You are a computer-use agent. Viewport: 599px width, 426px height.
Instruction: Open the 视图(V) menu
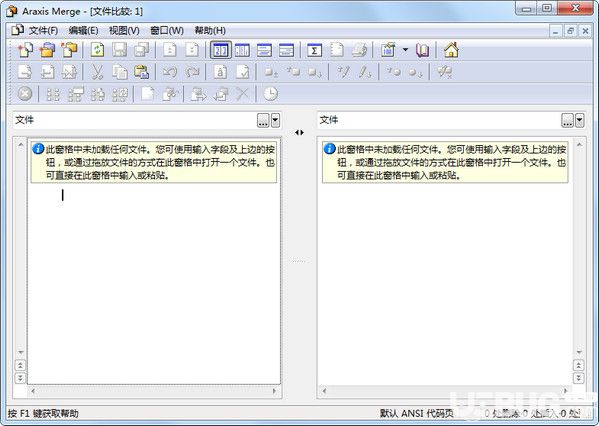point(124,31)
